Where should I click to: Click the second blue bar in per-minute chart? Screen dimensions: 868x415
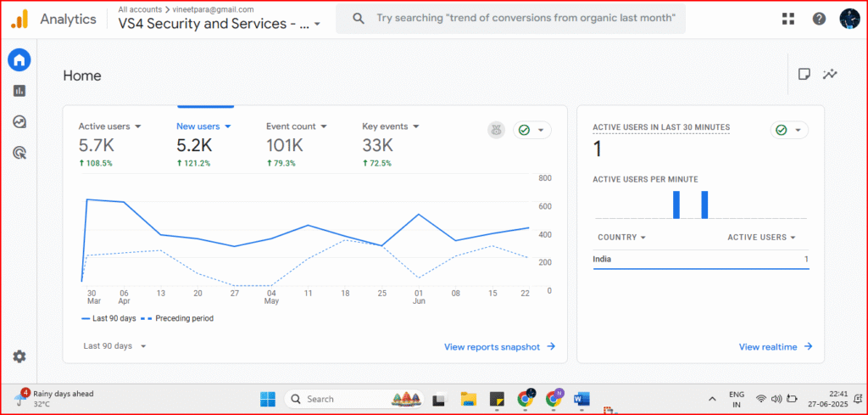[704, 205]
